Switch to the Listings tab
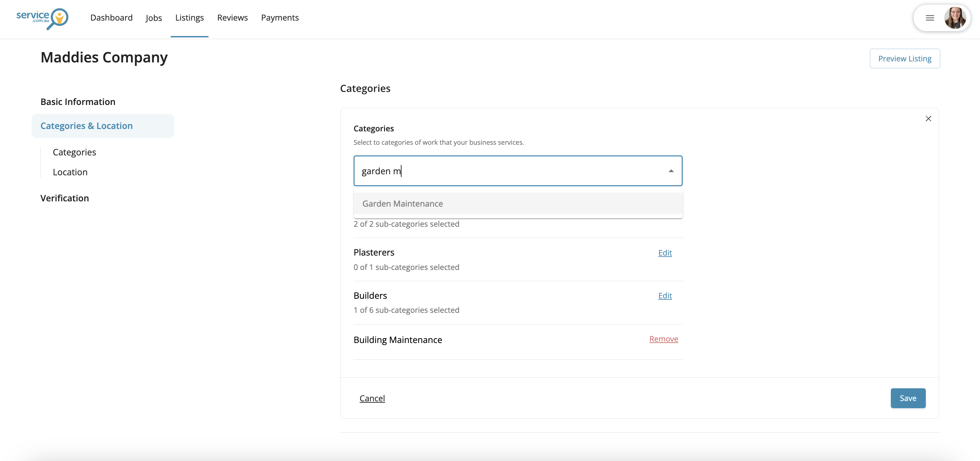The height and width of the screenshot is (461, 980). (x=190, y=17)
